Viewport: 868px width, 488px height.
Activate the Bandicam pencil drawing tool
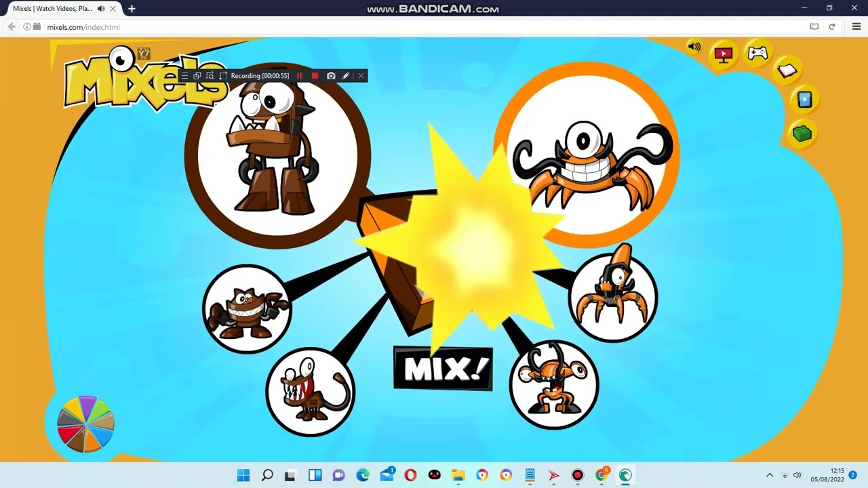coord(346,76)
